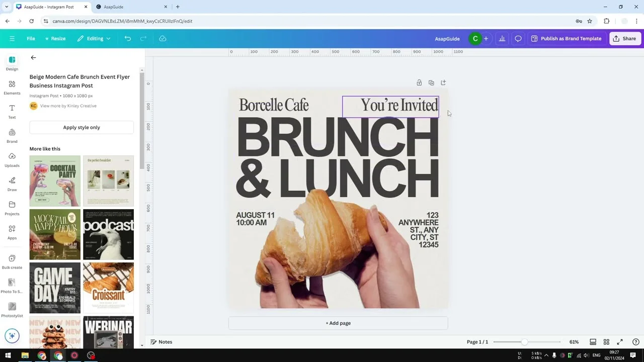Open presenter view from the status bar
This screenshot has height=362, width=644.
pyautogui.click(x=593, y=342)
